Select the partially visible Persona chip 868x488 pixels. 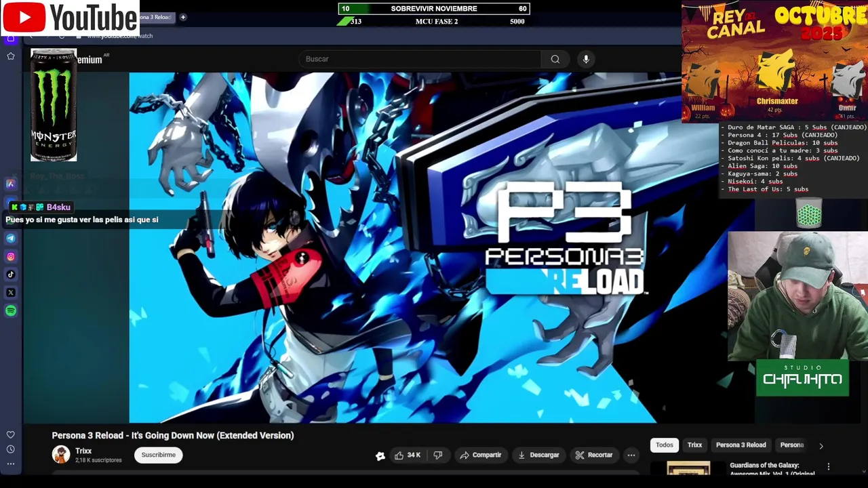point(791,445)
